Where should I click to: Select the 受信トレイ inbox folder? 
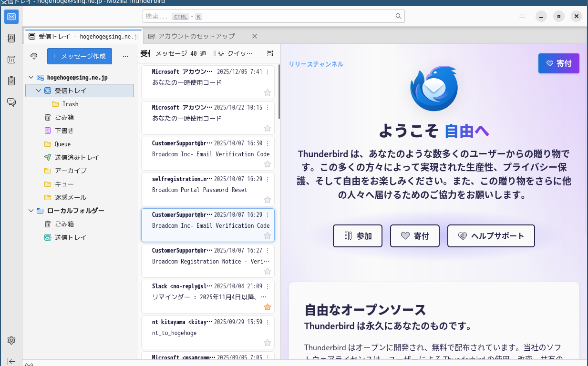[x=80, y=91]
